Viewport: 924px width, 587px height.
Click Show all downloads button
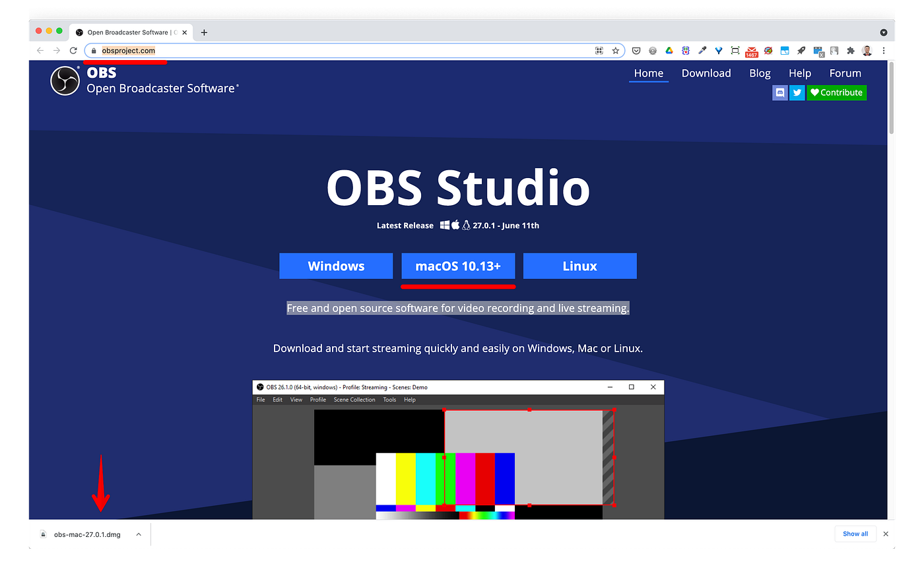point(855,534)
